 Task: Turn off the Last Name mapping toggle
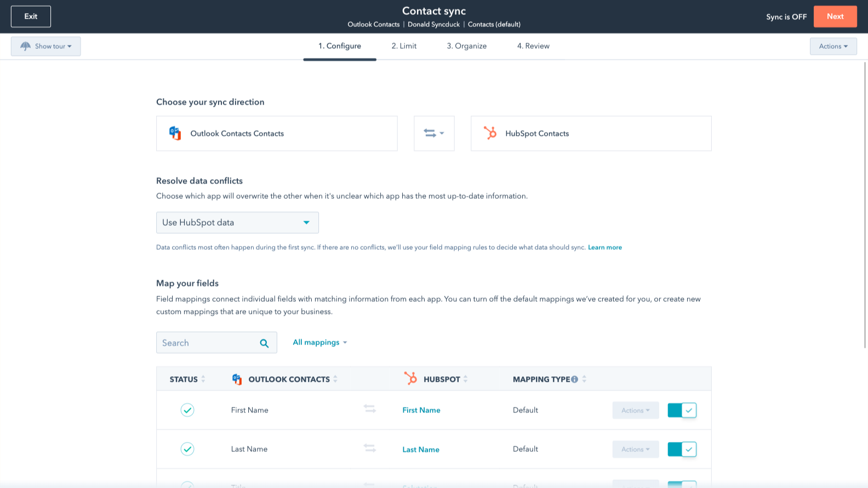pyautogui.click(x=682, y=449)
